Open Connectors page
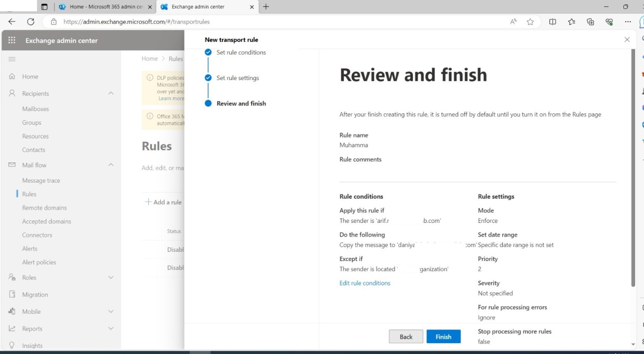 [x=37, y=235]
